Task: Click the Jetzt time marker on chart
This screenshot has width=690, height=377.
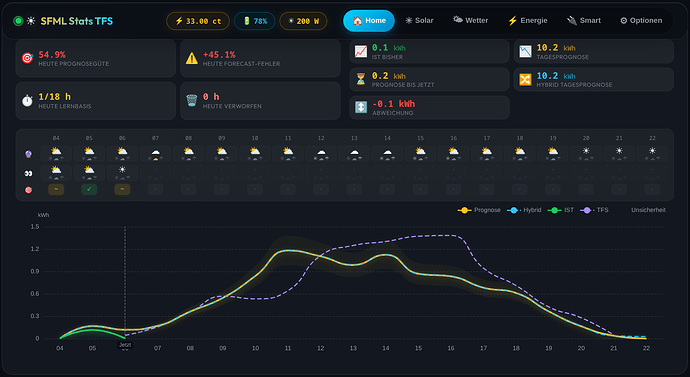Action: click(125, 345)
